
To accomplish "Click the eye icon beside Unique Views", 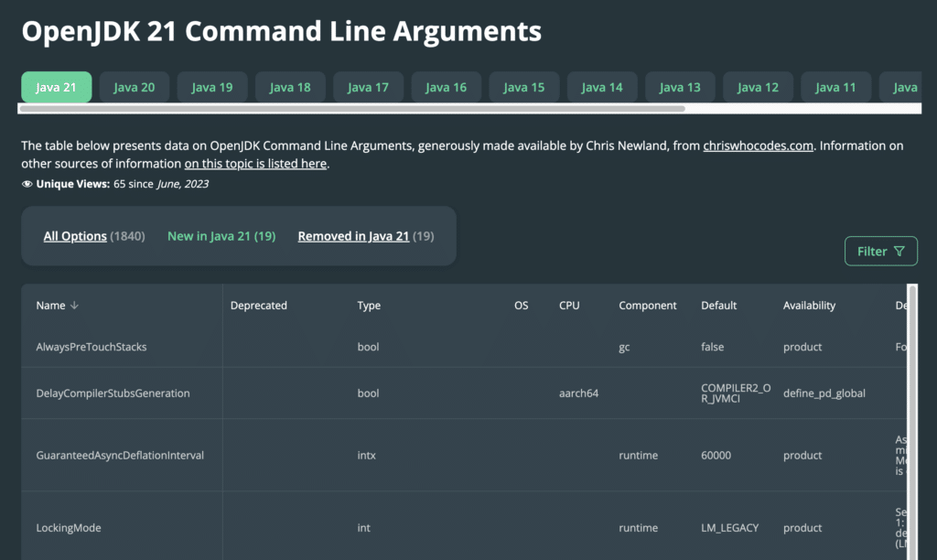I will coord(27,184).
